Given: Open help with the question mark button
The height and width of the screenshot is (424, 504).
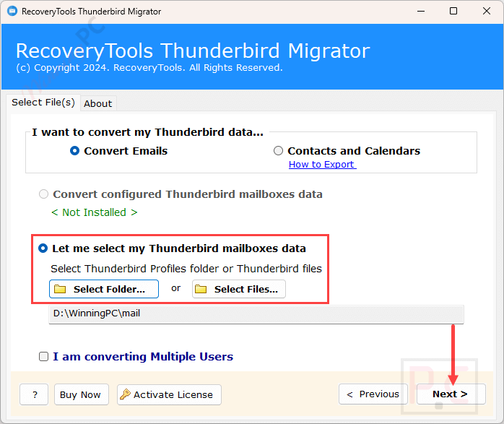Looking at the screenshot, I should click(x=34, y=394).
